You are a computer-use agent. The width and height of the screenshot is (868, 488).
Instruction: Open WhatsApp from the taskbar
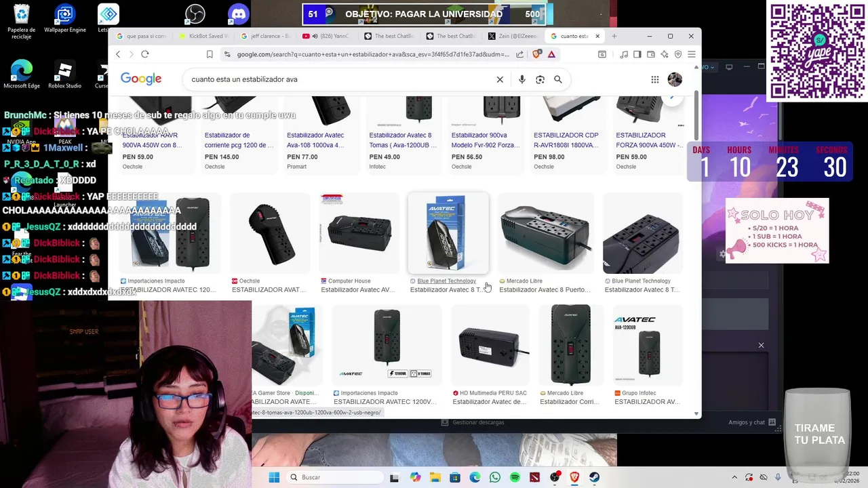point(495,477)
